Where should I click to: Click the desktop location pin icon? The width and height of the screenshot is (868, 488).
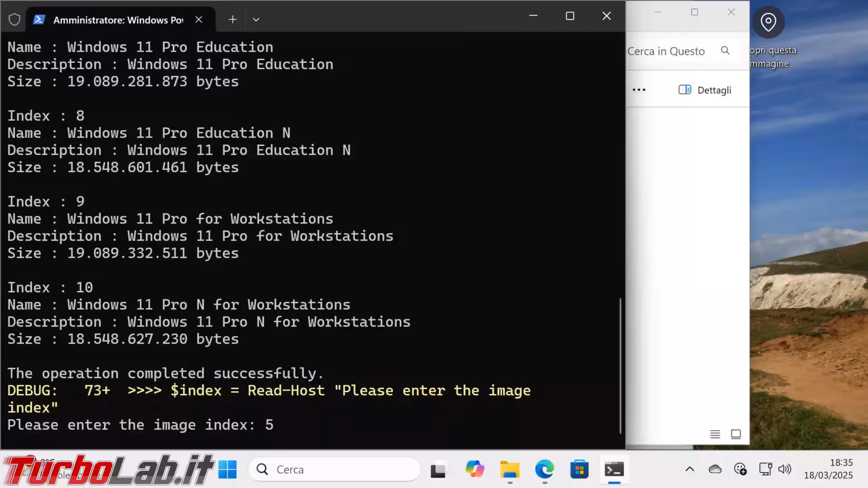pos(768,22)
